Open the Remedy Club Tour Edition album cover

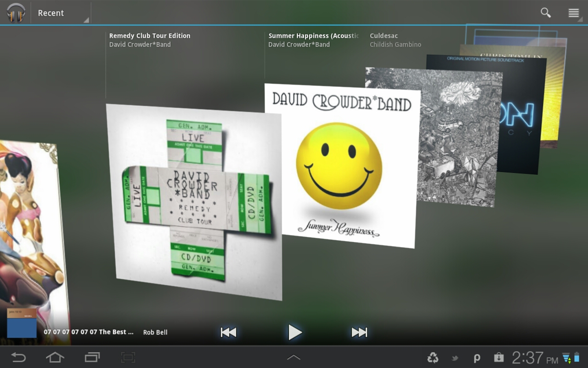tap(194, 201)
